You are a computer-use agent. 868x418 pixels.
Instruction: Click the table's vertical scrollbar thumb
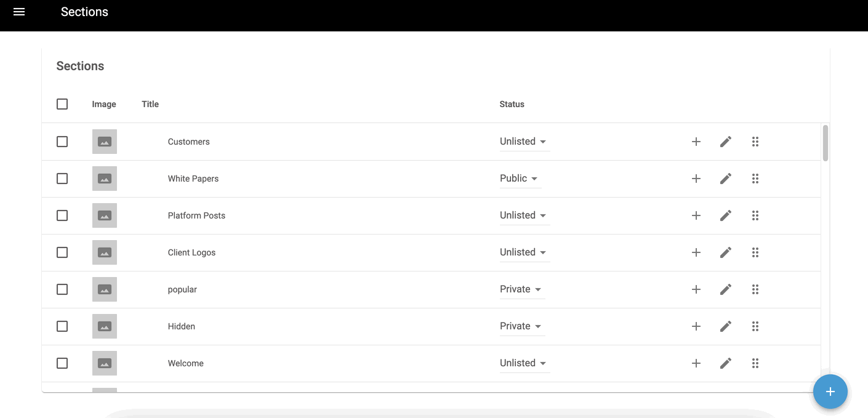[826, 143]
